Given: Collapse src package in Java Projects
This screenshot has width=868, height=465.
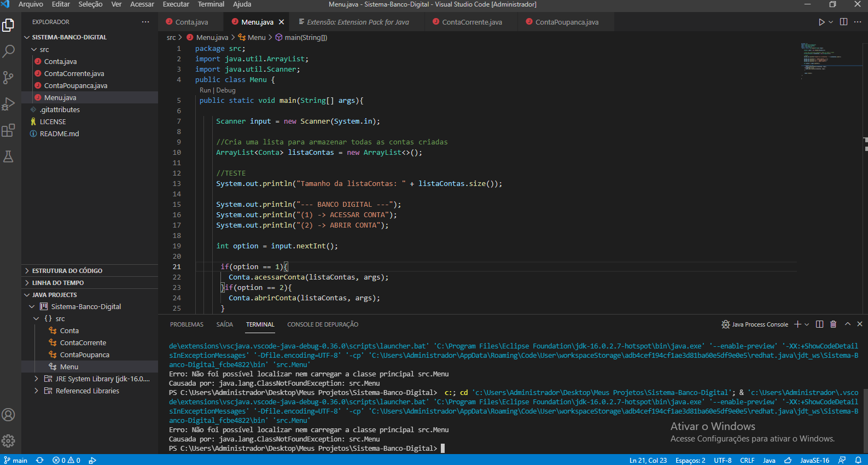Looking at the screenshot, I should (36, 318).
